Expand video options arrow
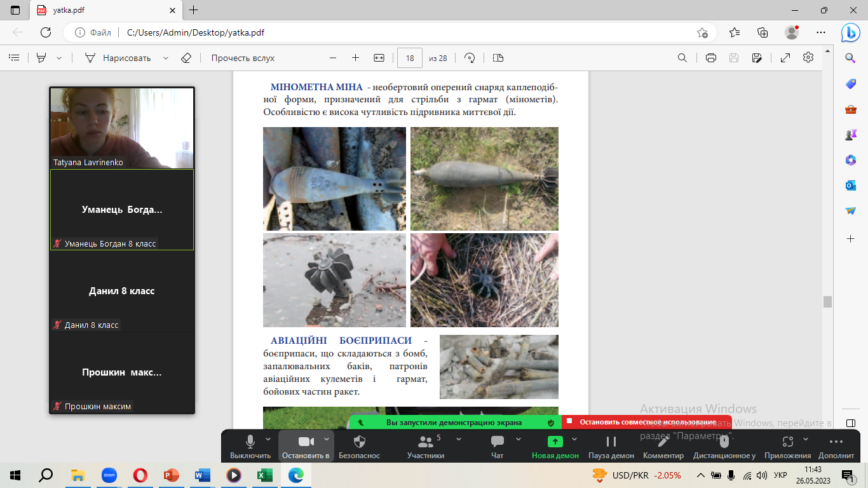 327,439
